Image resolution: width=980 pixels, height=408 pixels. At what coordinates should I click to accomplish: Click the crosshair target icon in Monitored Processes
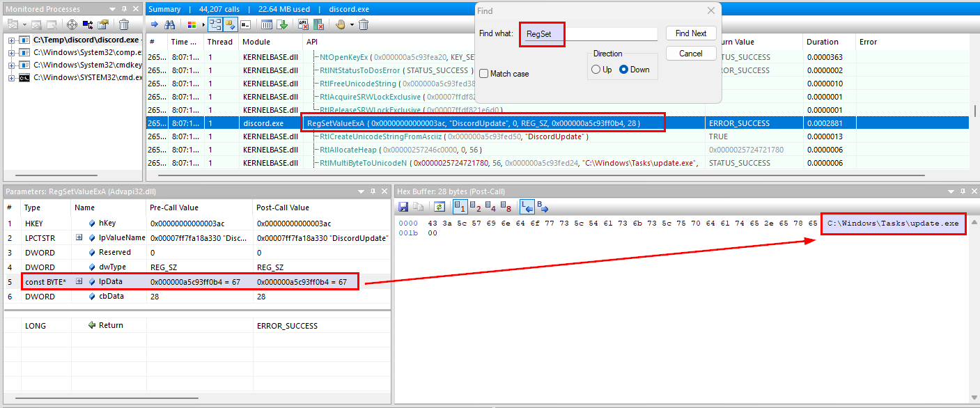pyautogui.click(x=72, y=24)
